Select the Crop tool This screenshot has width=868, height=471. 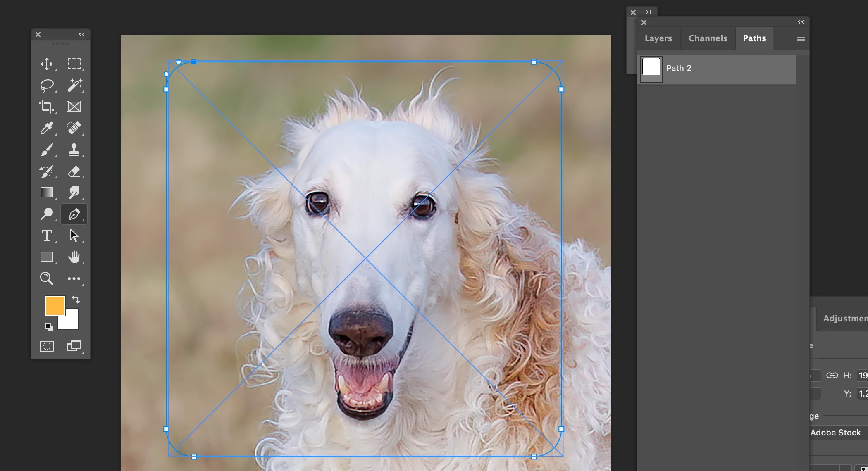[x=46, y=107]
